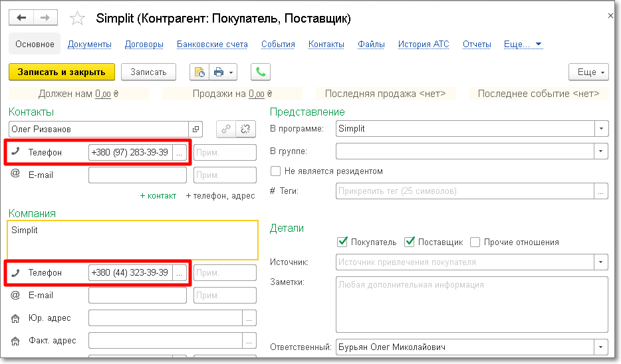Image resolution: width=621 pixels, height=364 pixels.
Task: Click into the Заметки text field
Action: (471, 304)
